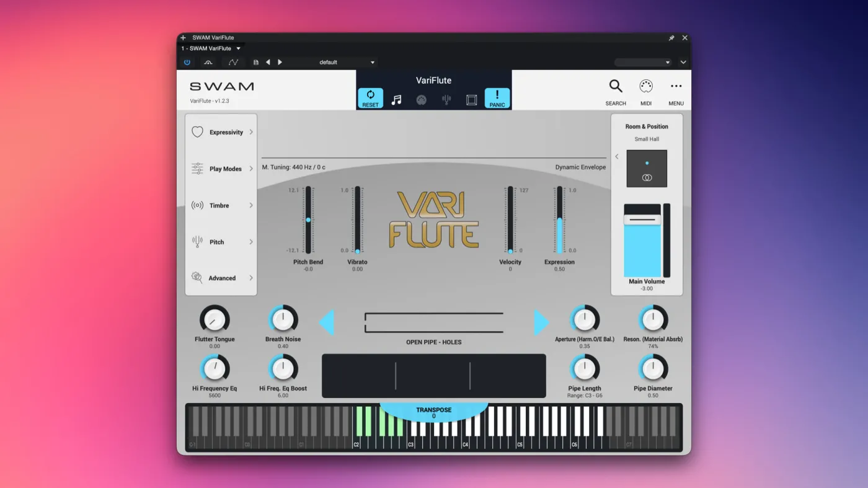The width and height of the screenshot is (868, 488).
Task: Expand the Advanced section
Action: click(x=221, y=278)
